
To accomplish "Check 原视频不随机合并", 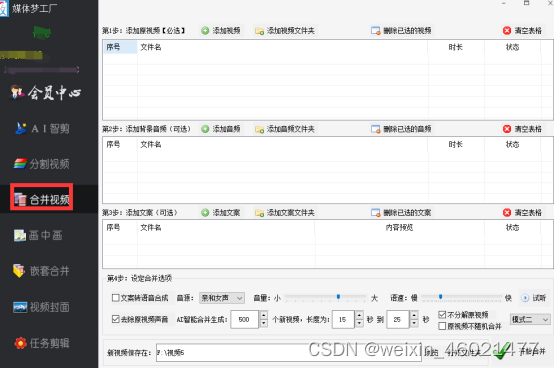I will coord(442,326).
